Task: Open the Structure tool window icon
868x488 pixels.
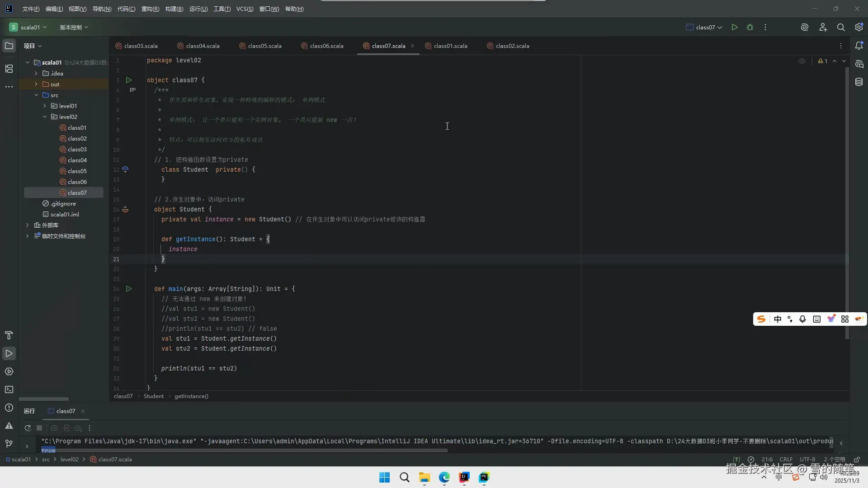Action: pyautogui.click(x=9, y=69)
